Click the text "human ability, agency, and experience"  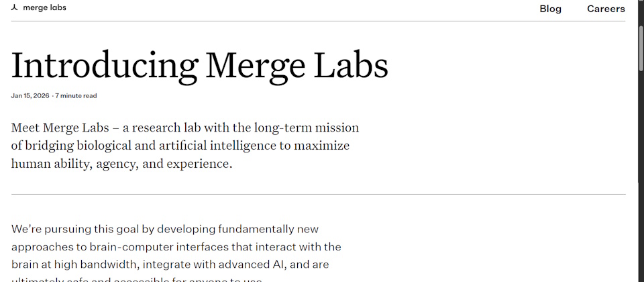point(121,164)
